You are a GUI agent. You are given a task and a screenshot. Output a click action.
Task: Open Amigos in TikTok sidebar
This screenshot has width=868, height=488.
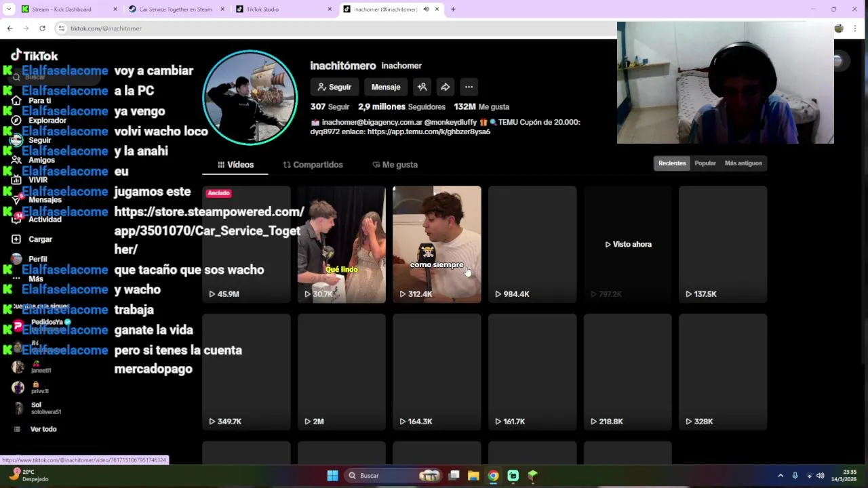(x=34, y=160)
